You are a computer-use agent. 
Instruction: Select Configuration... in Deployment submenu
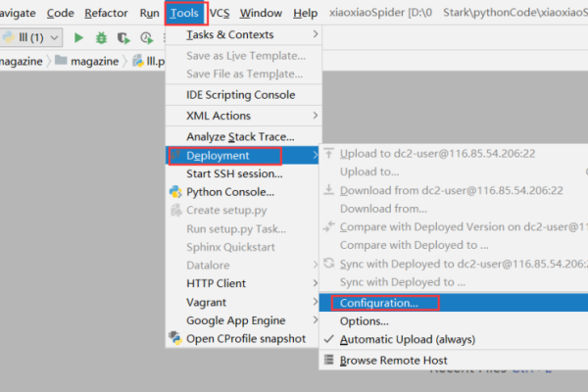click(378, 303)
